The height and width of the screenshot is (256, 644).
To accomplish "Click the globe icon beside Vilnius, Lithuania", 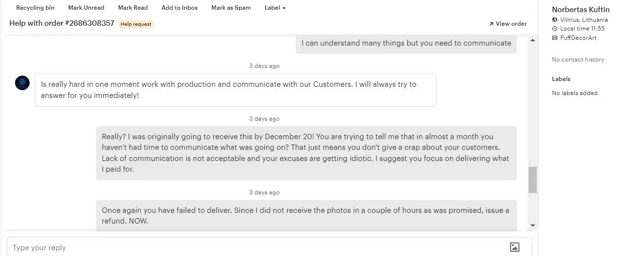I will tap(555, 20).
